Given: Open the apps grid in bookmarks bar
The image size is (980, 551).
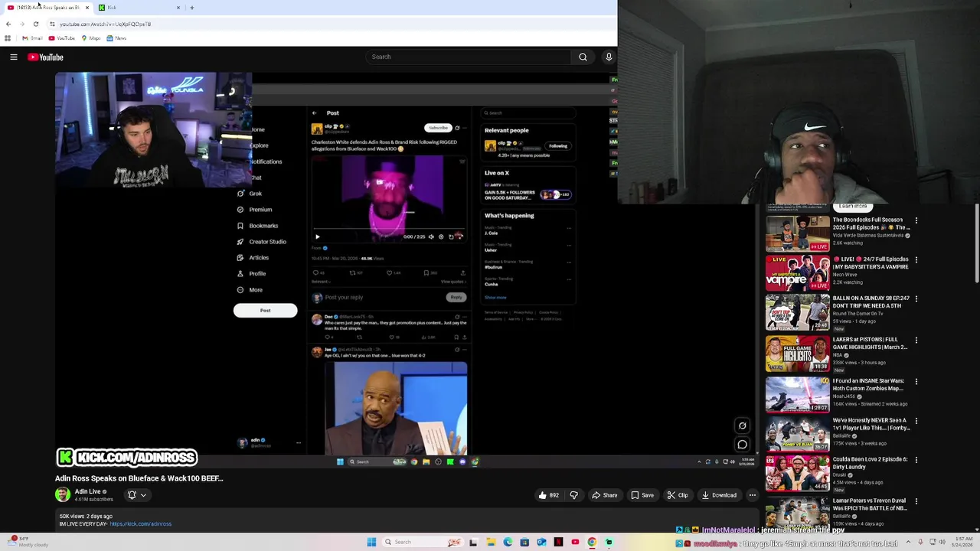Looking at the screenshot, I should [x=8, y=38].
